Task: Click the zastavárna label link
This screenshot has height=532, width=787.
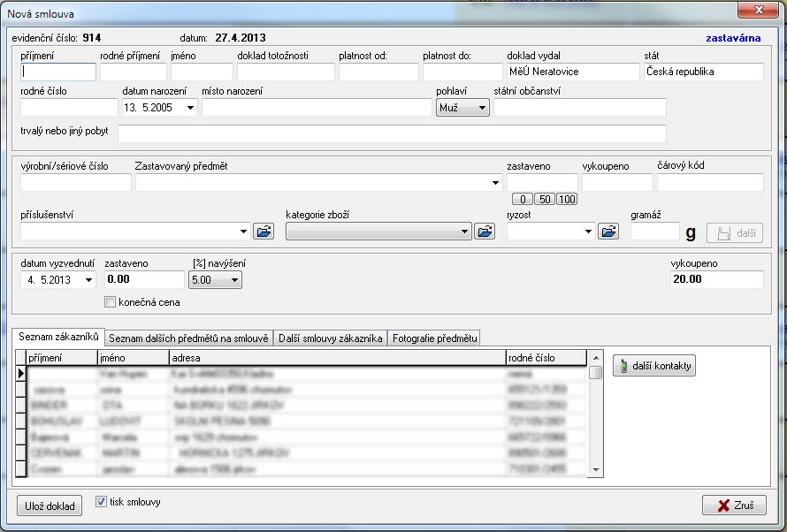Action: pyautogui.click(x=733, y=38)
